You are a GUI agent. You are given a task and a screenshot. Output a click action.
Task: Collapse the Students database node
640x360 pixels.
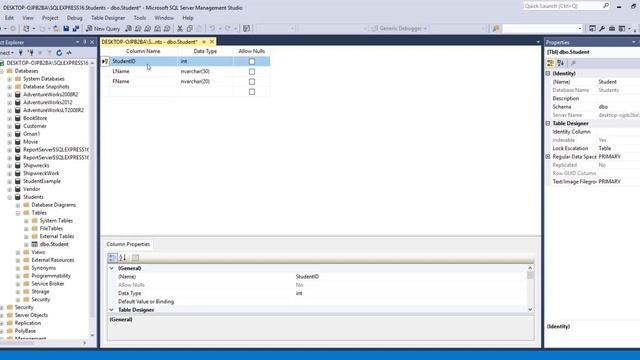click(9, 197)
